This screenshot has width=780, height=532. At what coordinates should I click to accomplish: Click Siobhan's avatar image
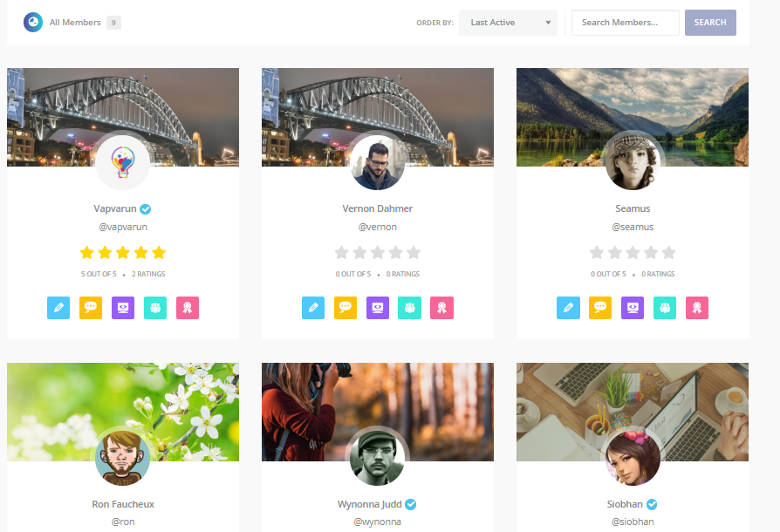(633, 458)
